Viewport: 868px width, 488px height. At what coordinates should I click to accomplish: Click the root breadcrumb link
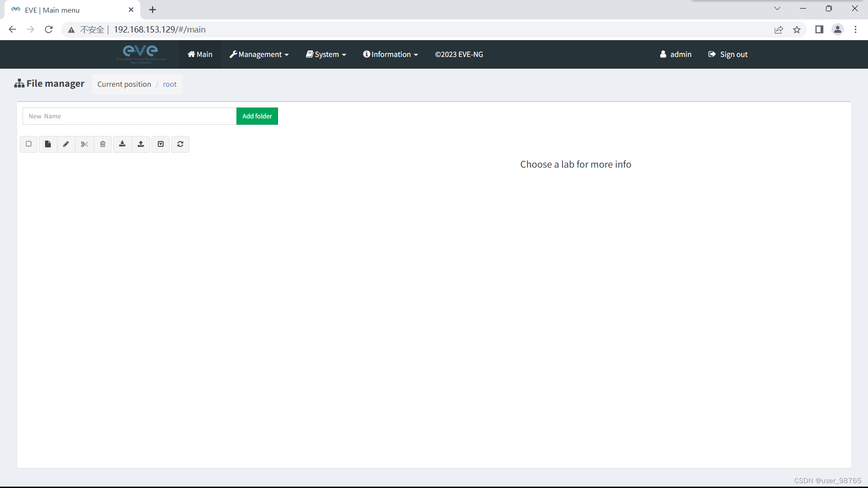point(170,84)
